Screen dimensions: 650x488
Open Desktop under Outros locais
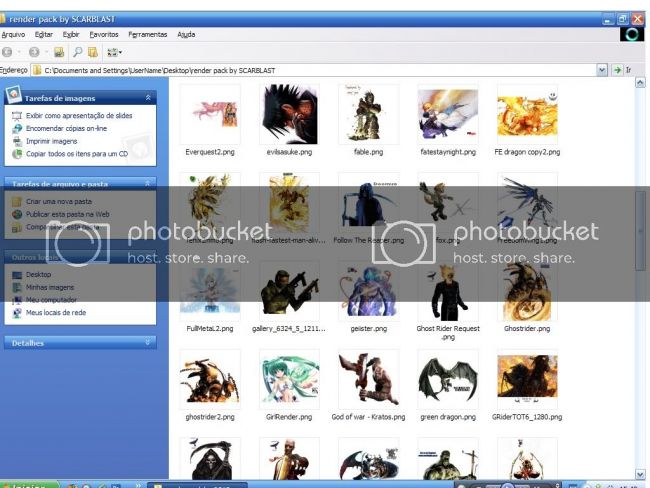38,274
